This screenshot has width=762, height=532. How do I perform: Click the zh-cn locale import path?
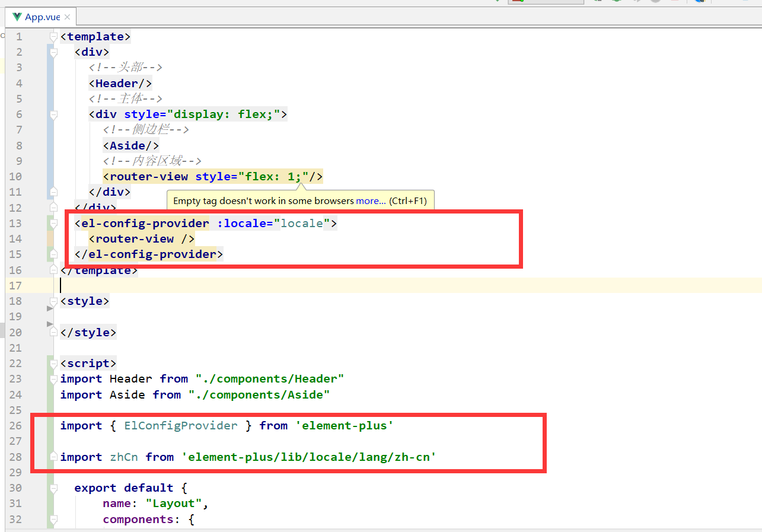309,457
